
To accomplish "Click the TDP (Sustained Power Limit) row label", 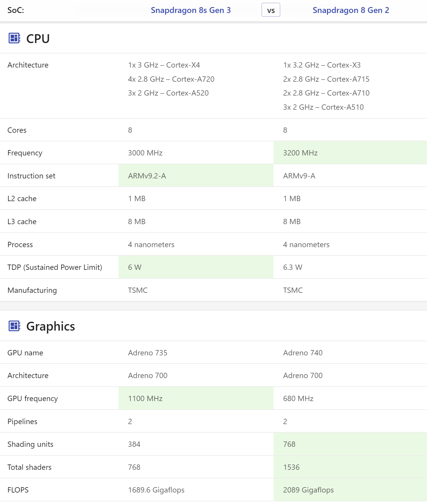I will (x=55, y=267).
